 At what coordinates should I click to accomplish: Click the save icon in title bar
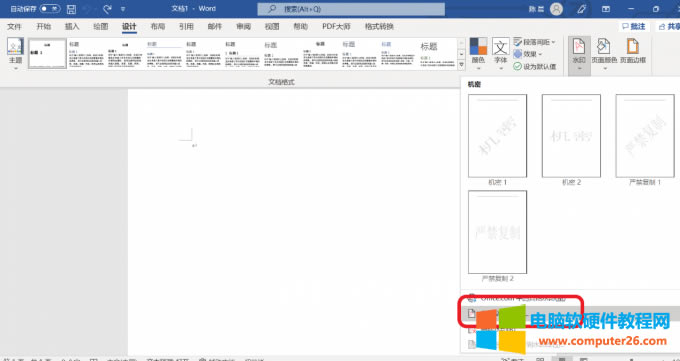click(x=71, y=9)
